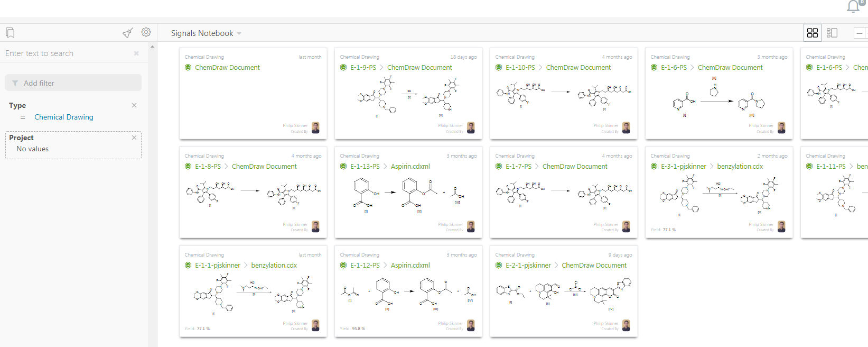868x347 pixels.
Task: Click the zoom out minus button
Action: [860, 33]
